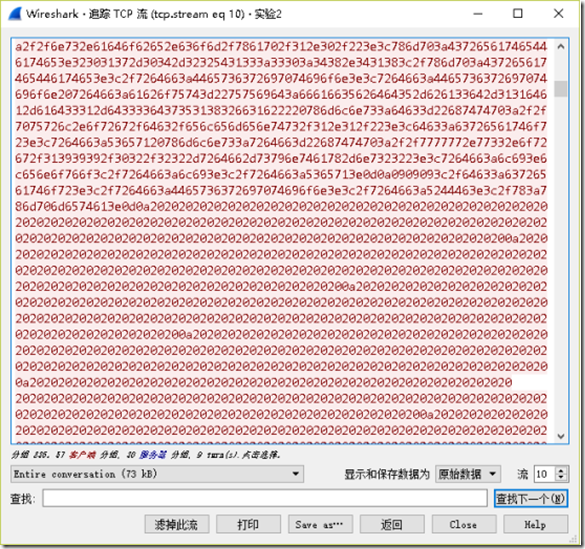
Task: Click the Save as… button
Action: tap(320, 524)
